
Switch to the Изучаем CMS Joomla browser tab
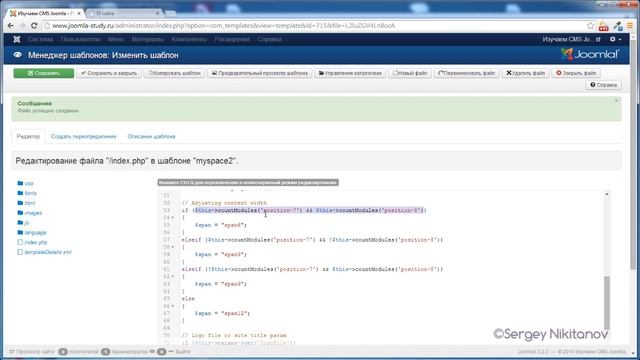coord(43,13)
